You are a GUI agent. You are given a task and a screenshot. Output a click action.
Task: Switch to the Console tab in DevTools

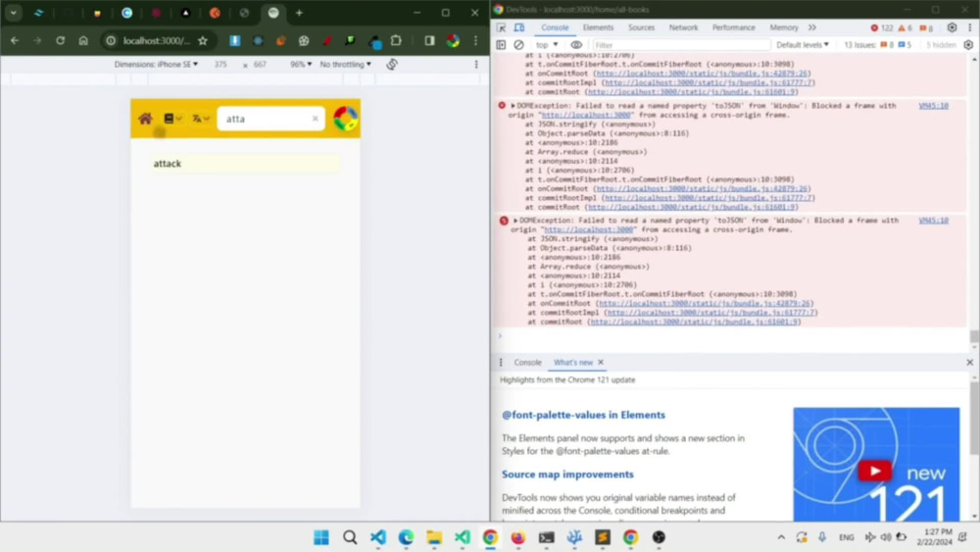[x=555, y=27]
